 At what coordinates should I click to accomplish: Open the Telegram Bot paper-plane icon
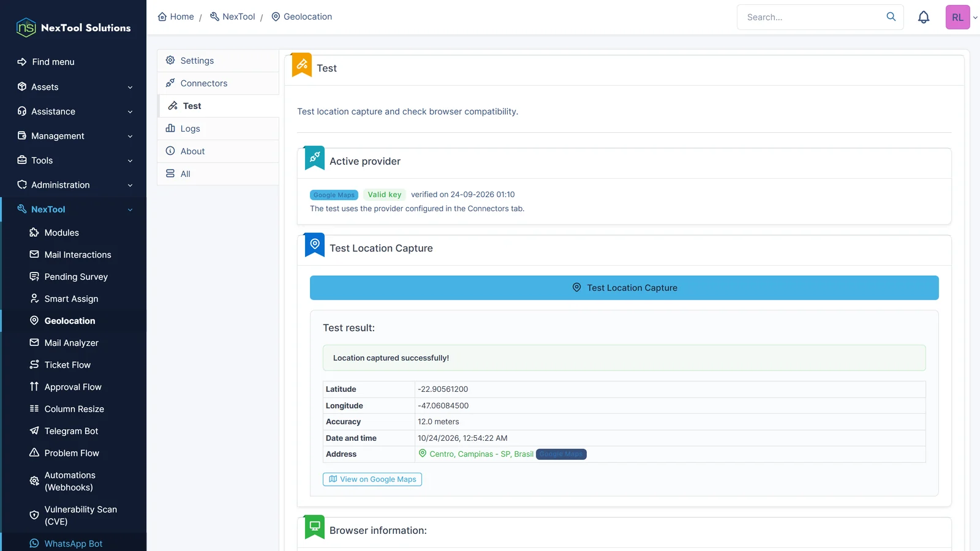tap(34, 431)
